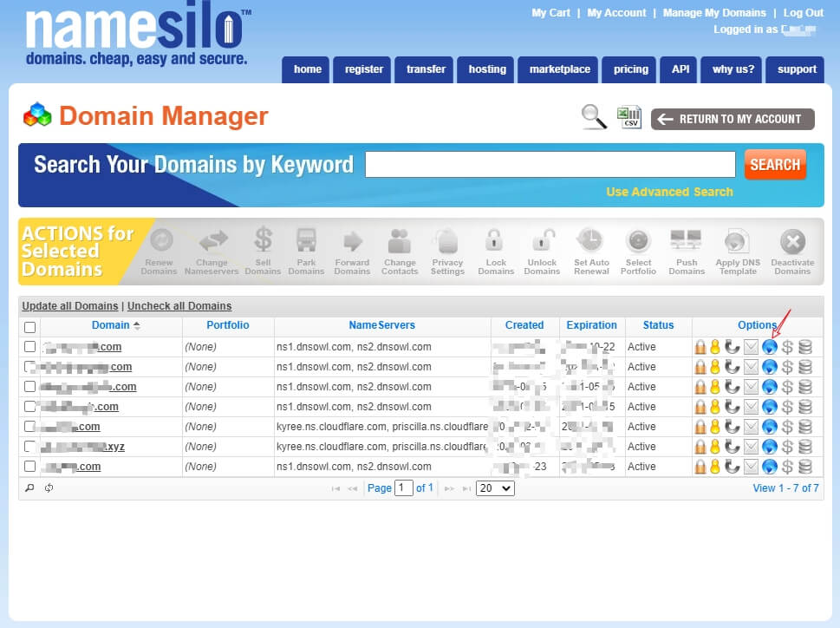This screenshot has height=628, width=840.
Task: Focus the domain keyword search field
Action: 550,165
